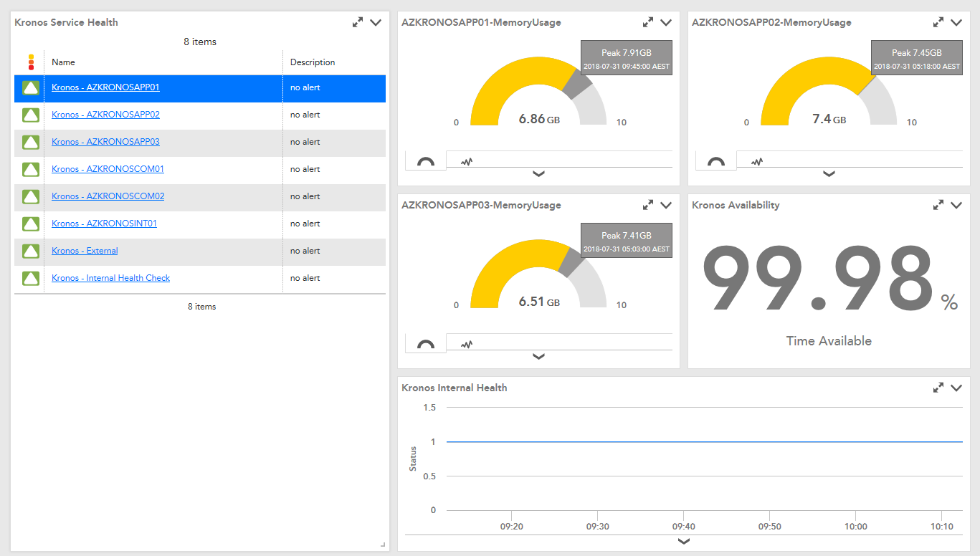The height and width of the screenshot is (556, 980).
Task: Expand the Kronos Internal Health widget to fullscreen
Action: [938, 388]
